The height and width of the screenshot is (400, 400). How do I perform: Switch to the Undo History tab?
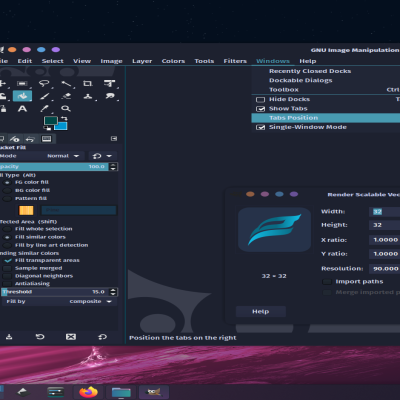pyautogui.click(x=30, y=139)
